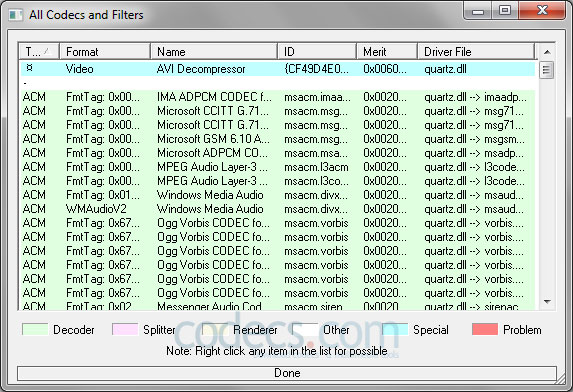Click the scrollbar up arrow
Screen dimensions: 573x392
click(x=547, y=52)
